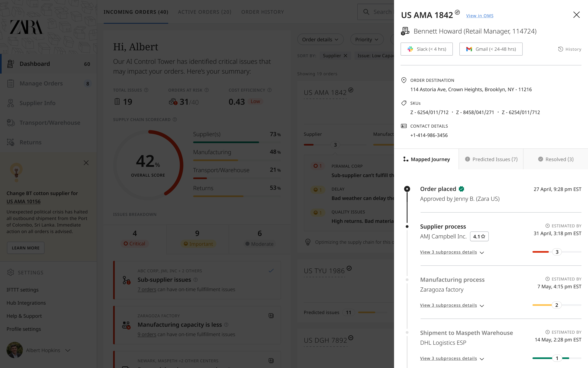
Task: Click the AMJ Campbell 4.1 star rating
Action: click(479, 236)
